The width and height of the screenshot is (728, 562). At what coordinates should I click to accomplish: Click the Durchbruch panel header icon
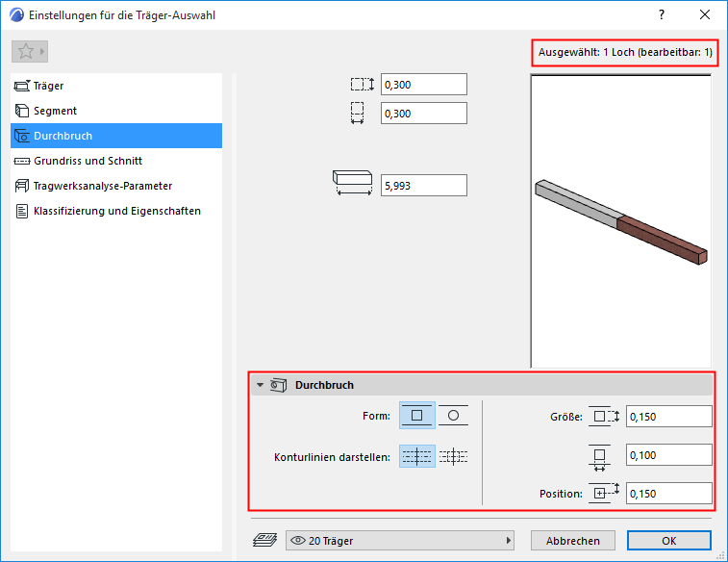click(279, 385)
